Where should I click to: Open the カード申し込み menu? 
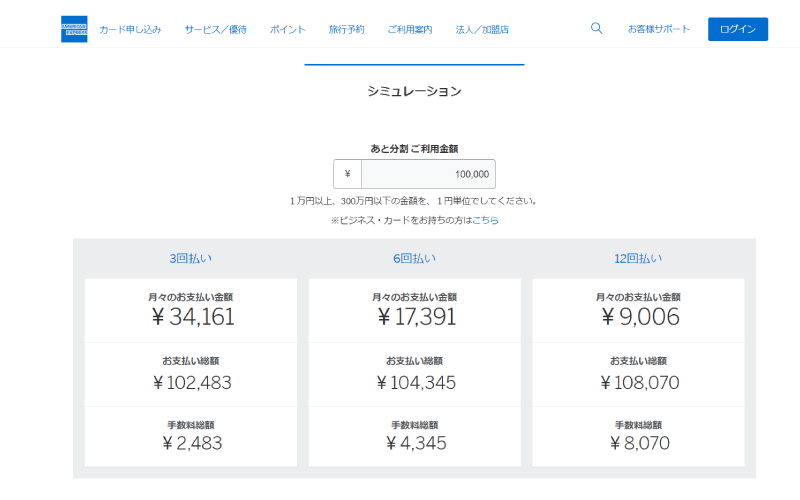coord(130,29)
